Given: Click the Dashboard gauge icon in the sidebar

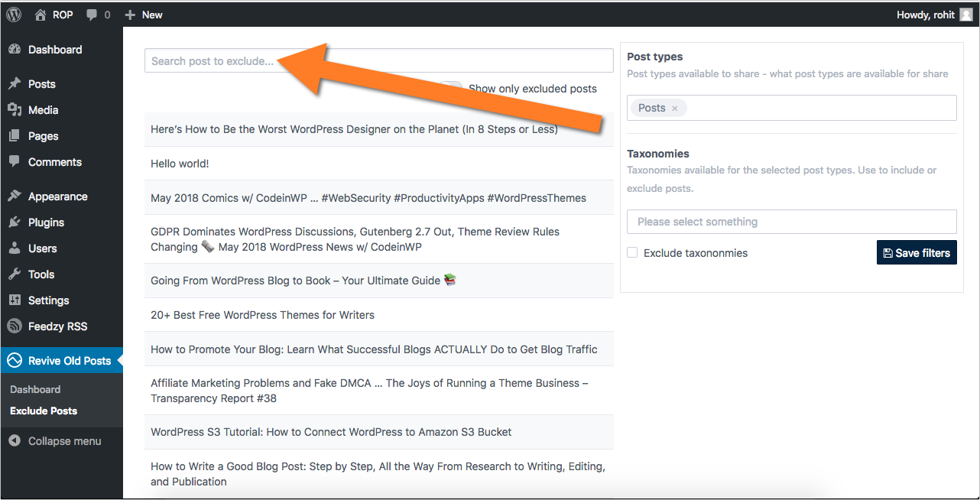Looking at the screenshot, I should tap(15, 50).
